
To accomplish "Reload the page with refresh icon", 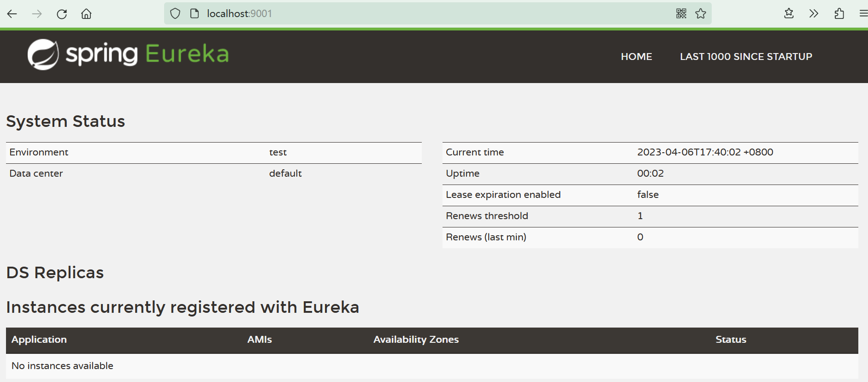I will coord(62,14).
